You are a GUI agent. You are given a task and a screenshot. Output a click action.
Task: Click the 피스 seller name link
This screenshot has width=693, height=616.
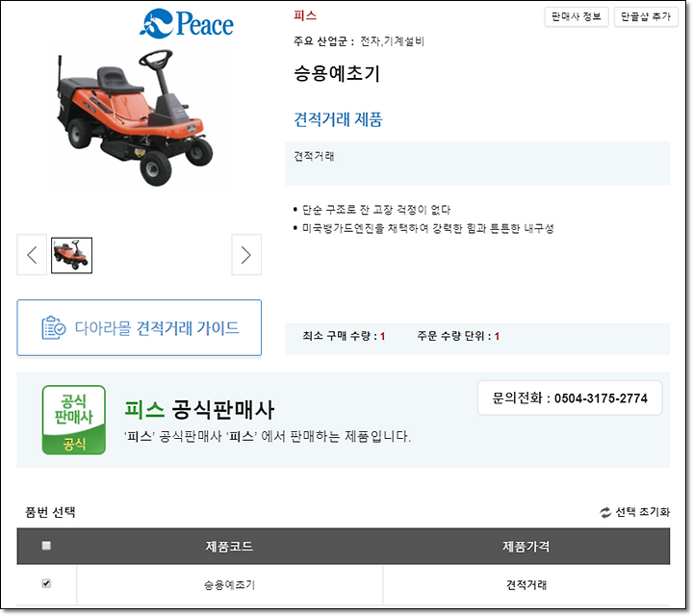click(305, 16)
